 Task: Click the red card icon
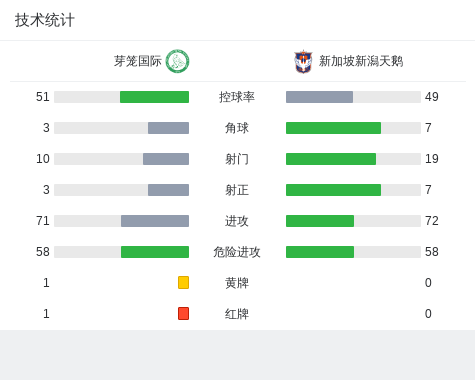(183, 313)
